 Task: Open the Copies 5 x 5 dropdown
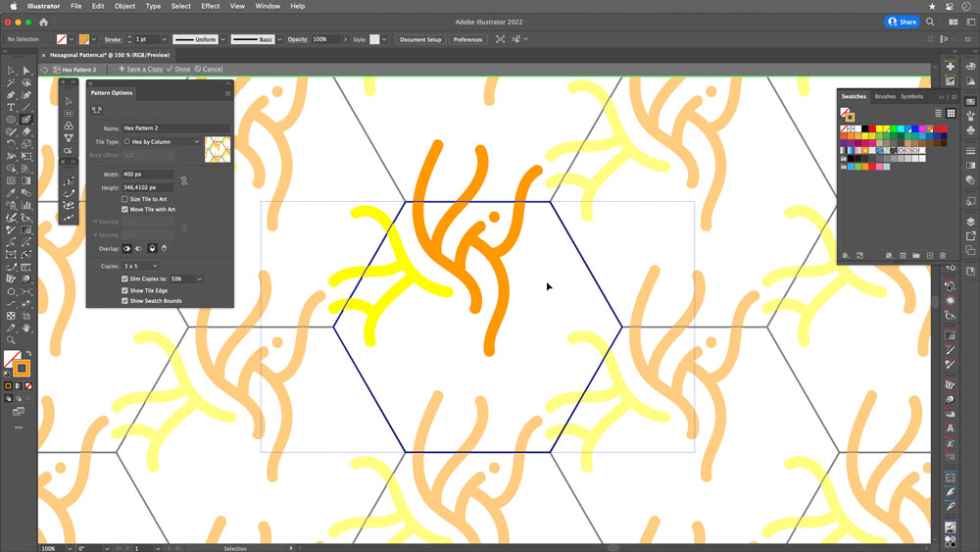tap(140, 266)
